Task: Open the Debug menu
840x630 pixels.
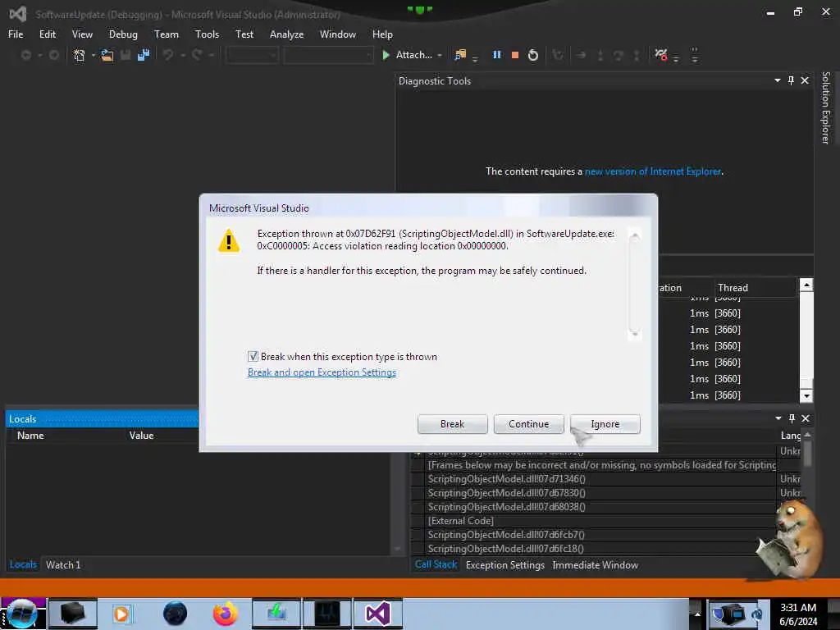Action: pyautogui.click(x=123, y=34)
